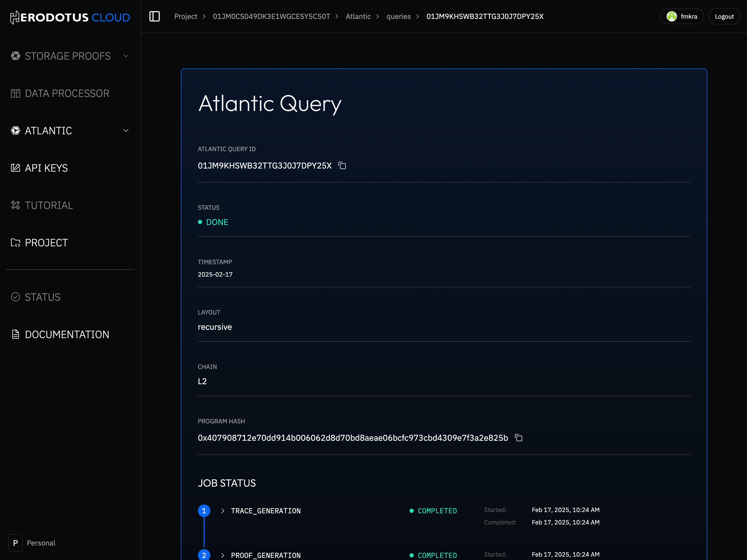Image resolution: width=747 pixels, height=560 pixels.
Task: Expand the PROOF_GENERATION job row
Action: pyautogui.click(x=223, y=555)
